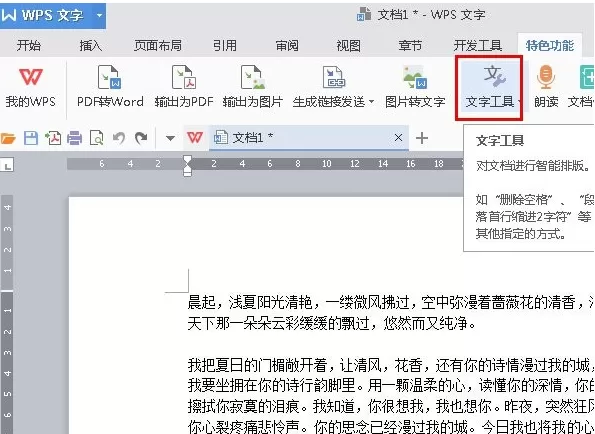595x434 pixels.
Task: Open the 图片转文字 tool
Action: click(x=415, y=86)
